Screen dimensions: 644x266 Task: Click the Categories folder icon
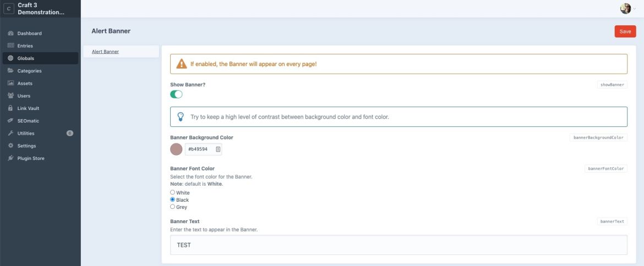tap(10, 71)
